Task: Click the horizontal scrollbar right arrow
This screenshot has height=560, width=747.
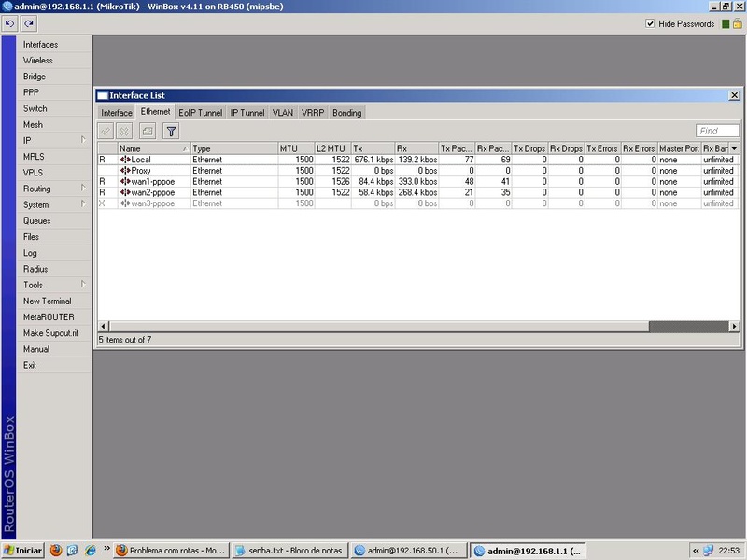Action: pos(734,326)
